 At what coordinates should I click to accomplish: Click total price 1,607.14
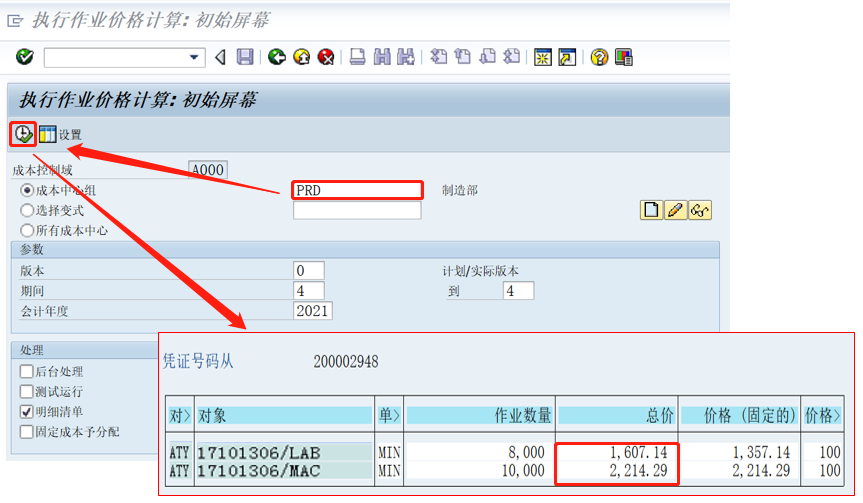[x=638, y=452]
